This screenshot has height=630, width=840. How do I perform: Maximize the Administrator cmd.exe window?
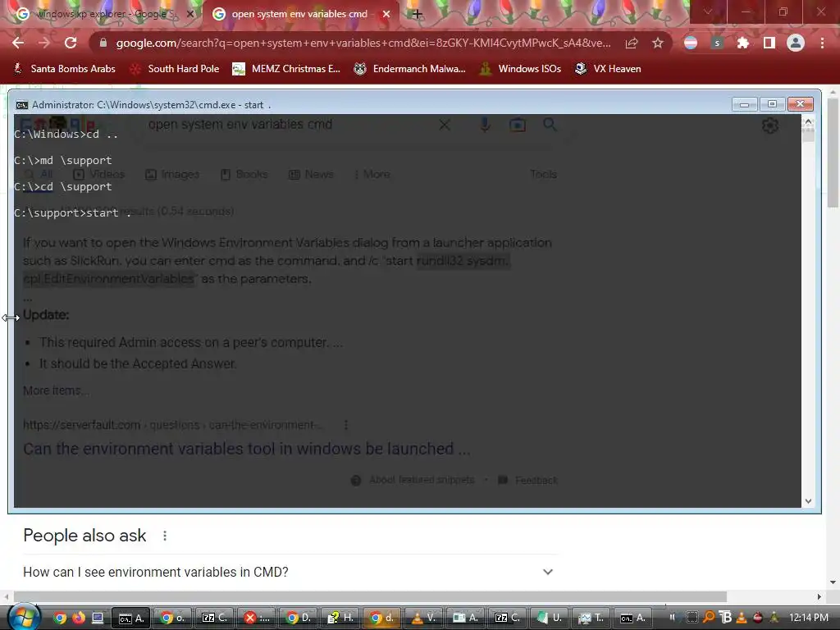pyautogui.click(x=772, y=104)
